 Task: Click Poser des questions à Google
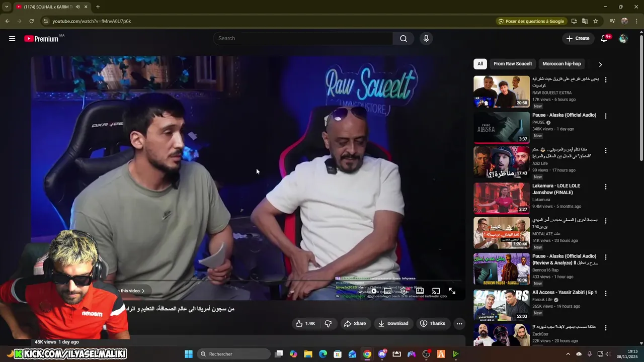[531, 21]
